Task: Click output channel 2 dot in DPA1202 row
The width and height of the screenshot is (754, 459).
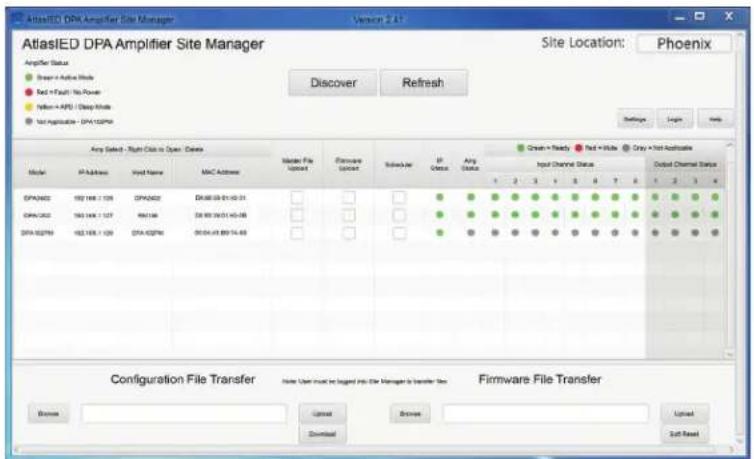Action: [x=675, y=215]
